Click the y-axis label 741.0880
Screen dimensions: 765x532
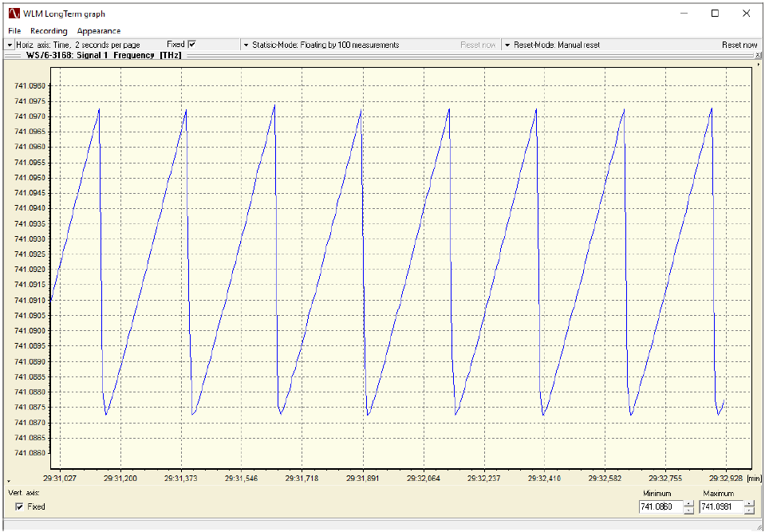click(x=30, y=392)
